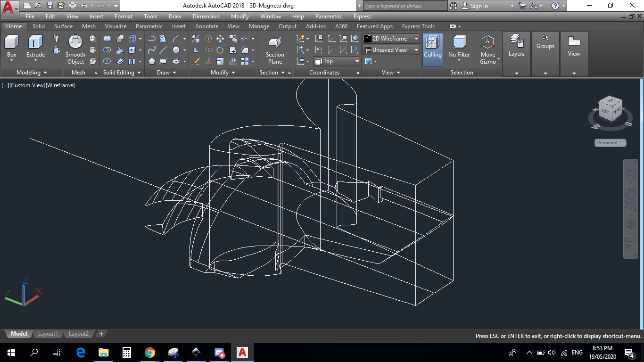Expand the Draw panel
This screenshot has height=362, width=644.
(166, 73)
